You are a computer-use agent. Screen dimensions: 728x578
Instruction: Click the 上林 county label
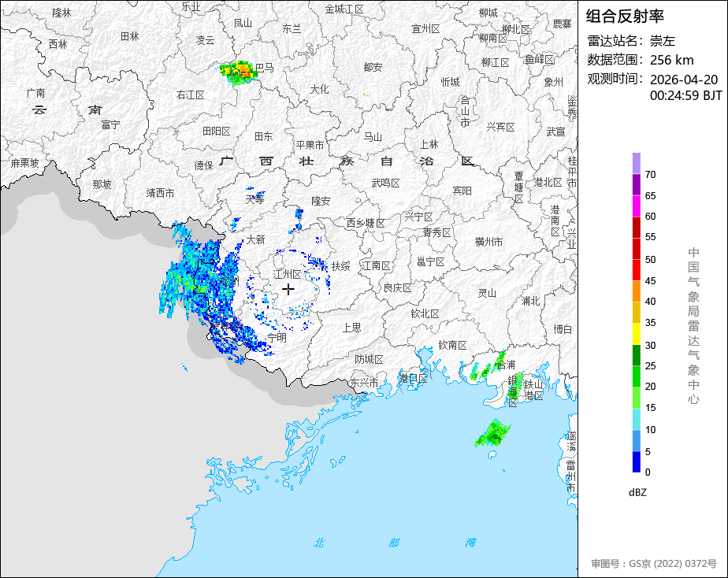click(429, 144)
